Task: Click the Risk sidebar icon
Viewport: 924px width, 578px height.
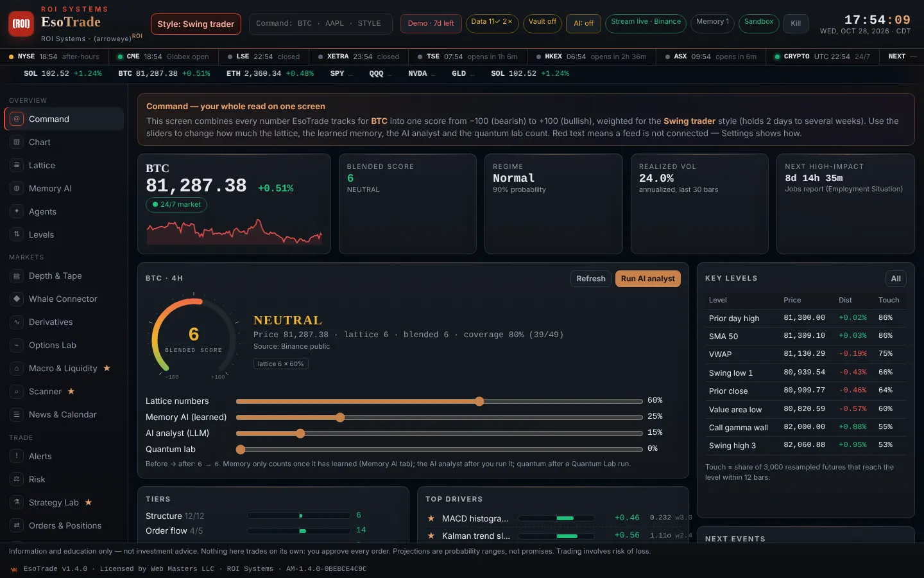Action: [17, 479]
